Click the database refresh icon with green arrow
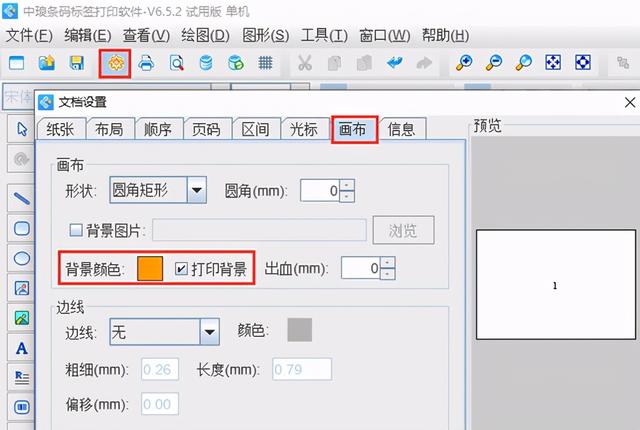640x430 pixels. point(236,63)
